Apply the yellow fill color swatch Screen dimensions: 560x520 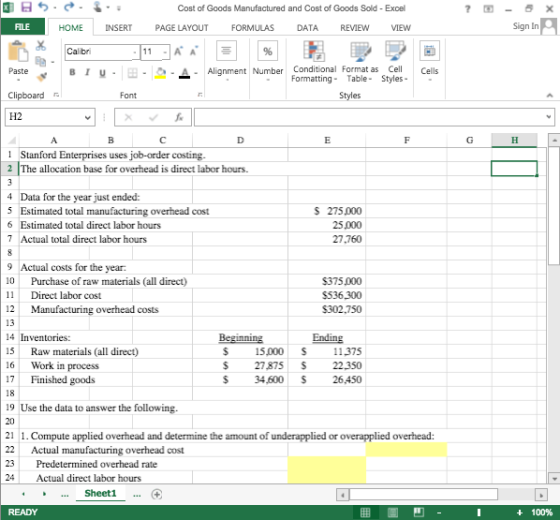(x=160, y=72)
